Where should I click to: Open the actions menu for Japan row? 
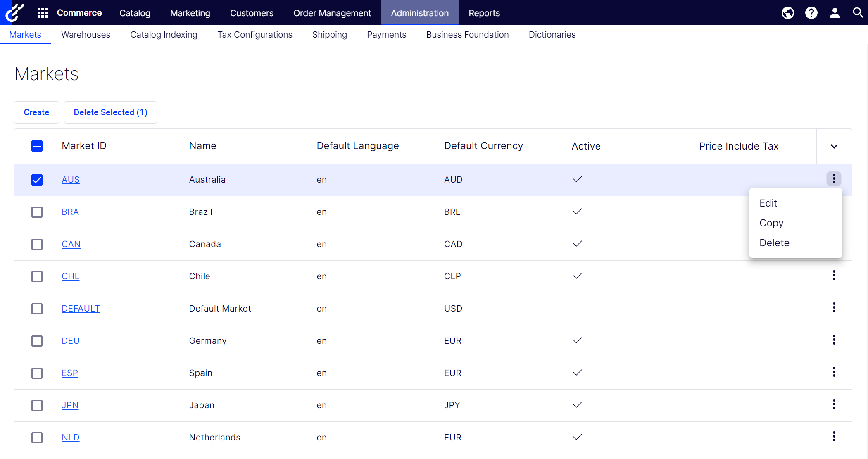(x=834, y=404)
